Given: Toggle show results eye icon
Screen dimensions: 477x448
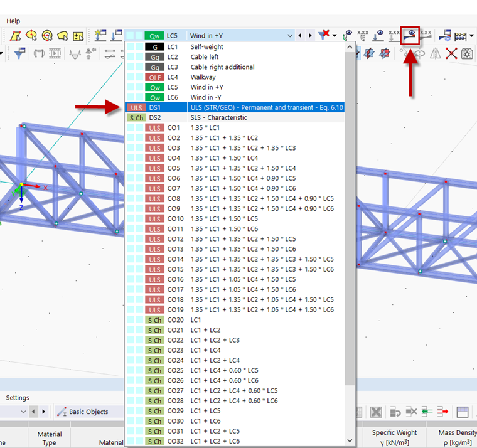Looking at the screenshot, I should pyautogui.click(x=410, y=36).
